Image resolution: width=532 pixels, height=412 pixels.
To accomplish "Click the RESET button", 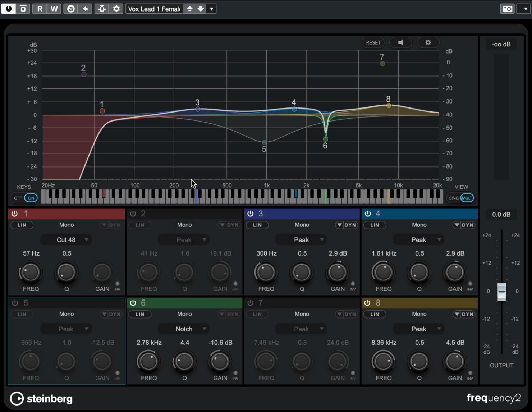I will click(x=373, y=42).
